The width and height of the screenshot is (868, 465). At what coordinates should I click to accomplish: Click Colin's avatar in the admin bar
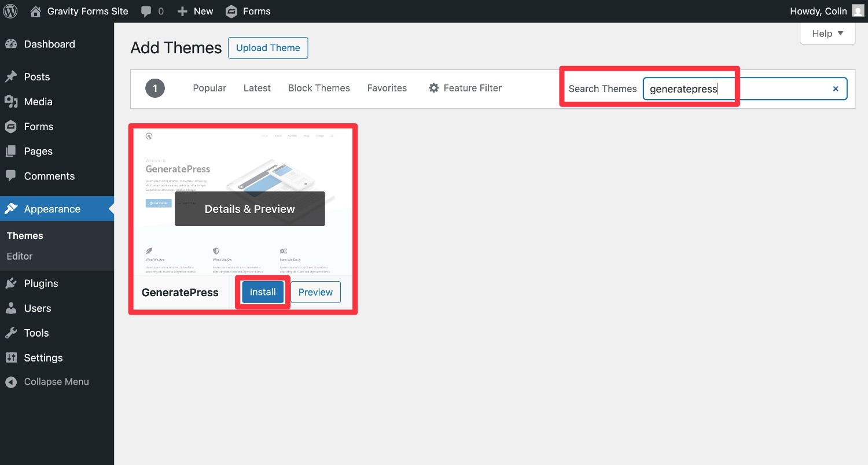point(858,11)
